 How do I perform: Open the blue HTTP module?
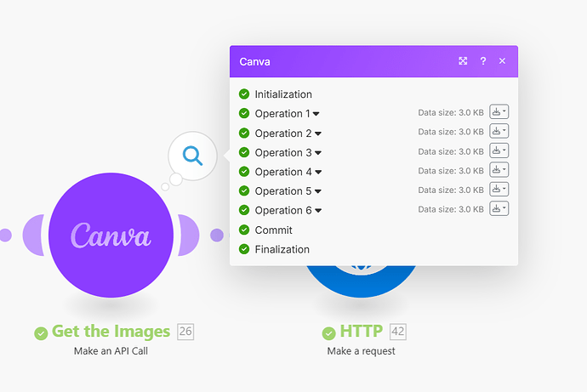pos(362,278)
